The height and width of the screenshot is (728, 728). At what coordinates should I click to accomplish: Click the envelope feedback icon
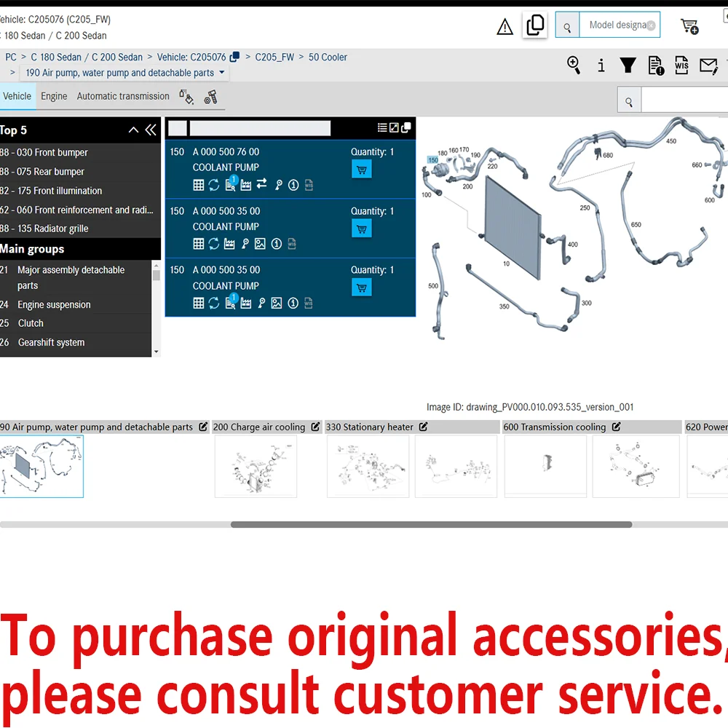coord(708,66)
